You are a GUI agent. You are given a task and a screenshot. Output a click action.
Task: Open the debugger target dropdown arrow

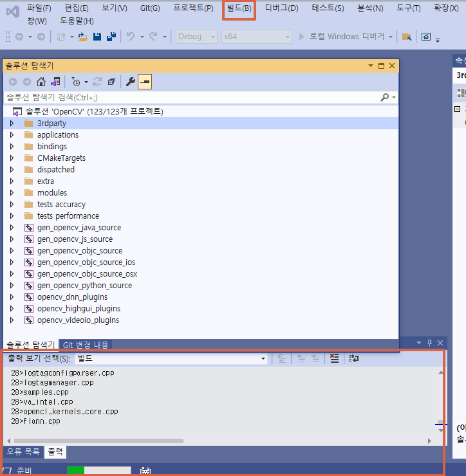pos(391,37)
